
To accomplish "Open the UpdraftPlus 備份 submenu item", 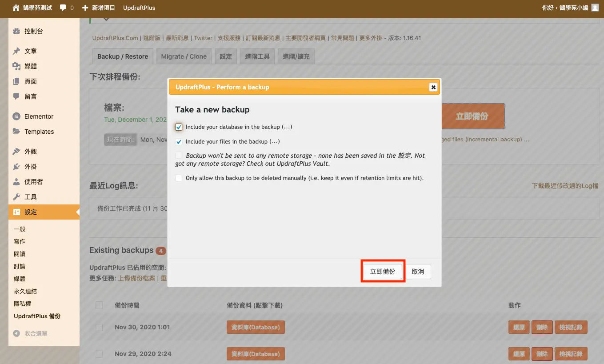I will [x=37, y=316].
